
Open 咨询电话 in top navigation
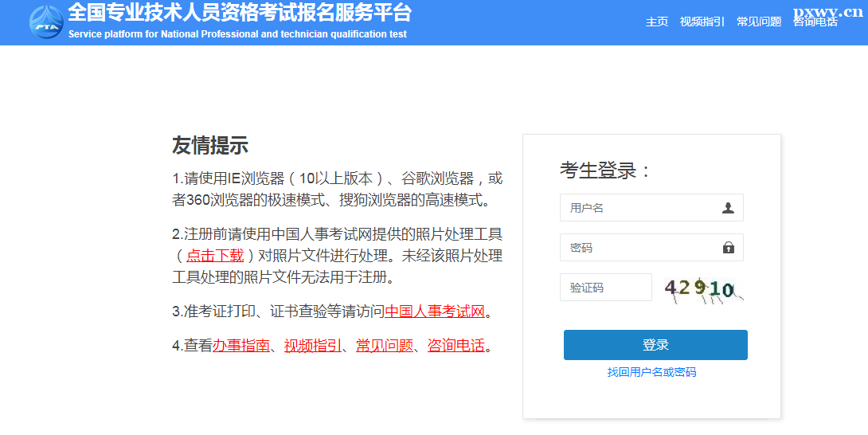pos(815,22)
